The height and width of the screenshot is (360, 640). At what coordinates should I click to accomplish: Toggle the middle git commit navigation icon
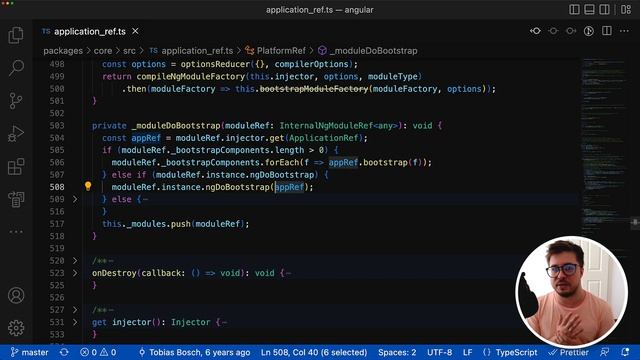click(553, 31)
